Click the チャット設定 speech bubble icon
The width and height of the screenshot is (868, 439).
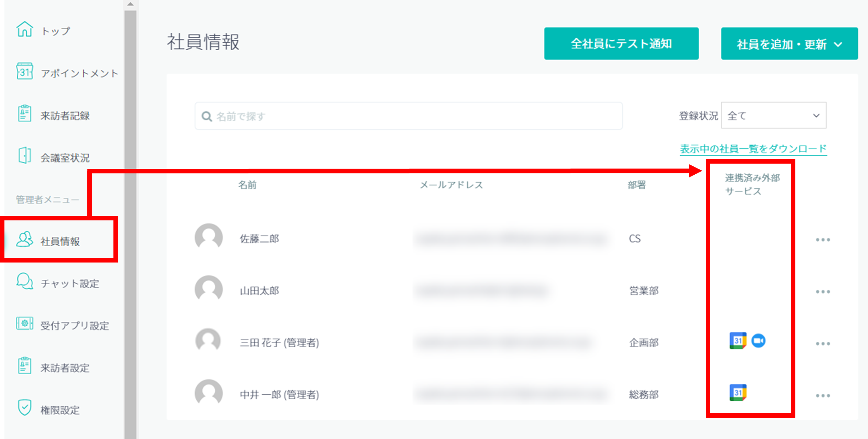click(24, 282)
